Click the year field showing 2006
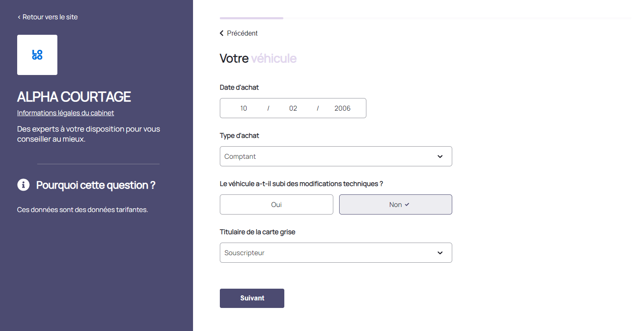The height and width of the screenshot is (331, 644). point(342,108)
